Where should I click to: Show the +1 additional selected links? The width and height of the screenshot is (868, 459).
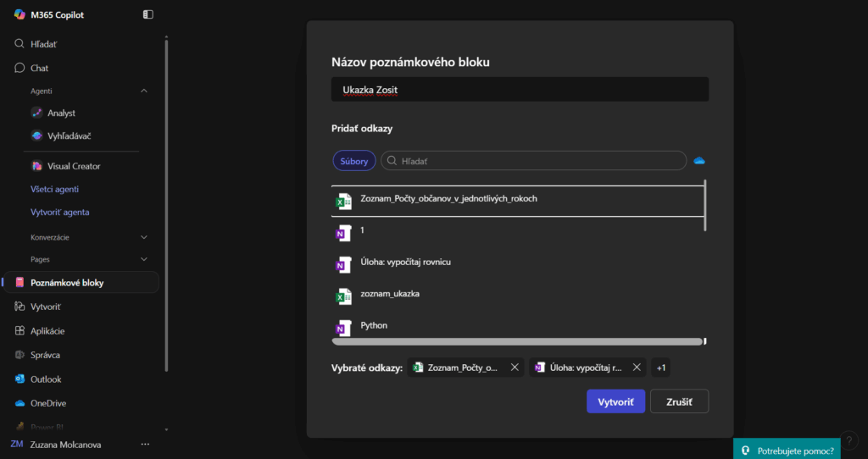(x=661, y=368)
